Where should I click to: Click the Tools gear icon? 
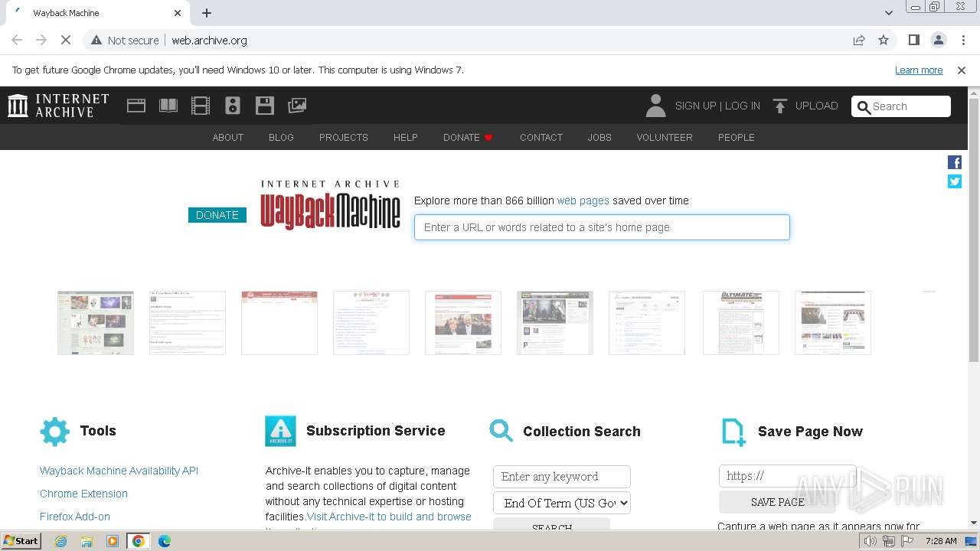54,432
